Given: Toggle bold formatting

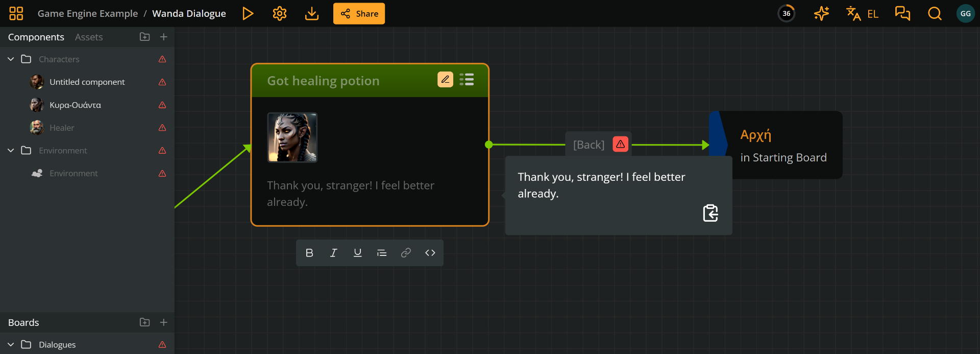Looking at the screenshot, I should [309, 253].
